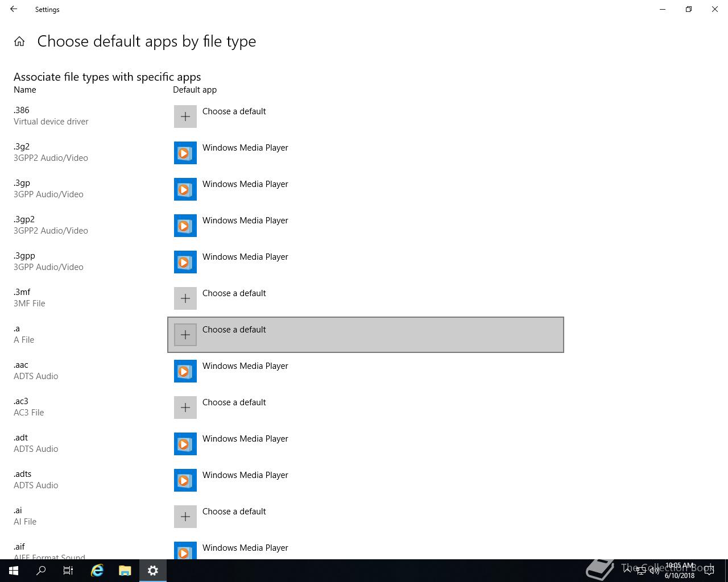728x582 pixels.
Task: Click the plus icon for .ac3
Action: coord(185,408)
